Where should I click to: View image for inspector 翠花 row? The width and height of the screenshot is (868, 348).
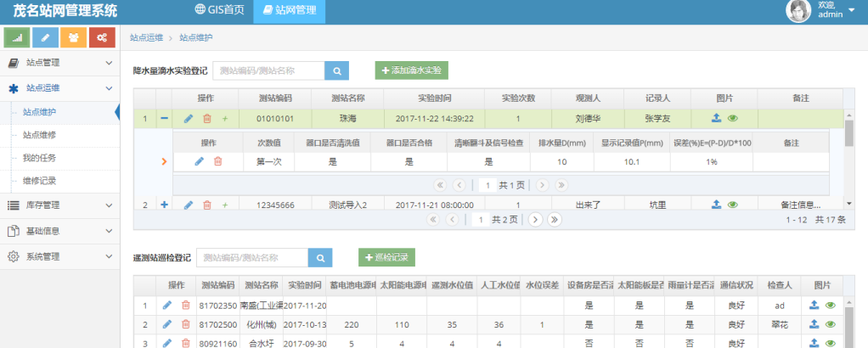[830, 324]
